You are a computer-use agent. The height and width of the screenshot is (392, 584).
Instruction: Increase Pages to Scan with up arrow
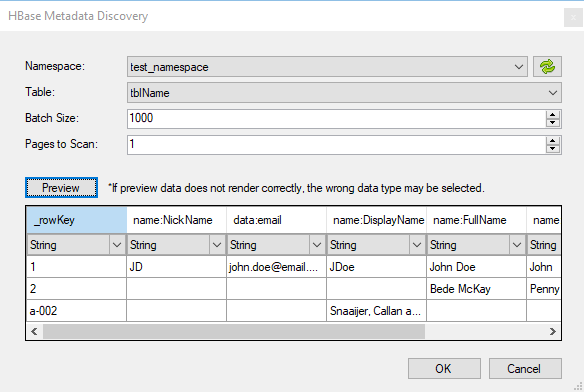coord(553,141)
